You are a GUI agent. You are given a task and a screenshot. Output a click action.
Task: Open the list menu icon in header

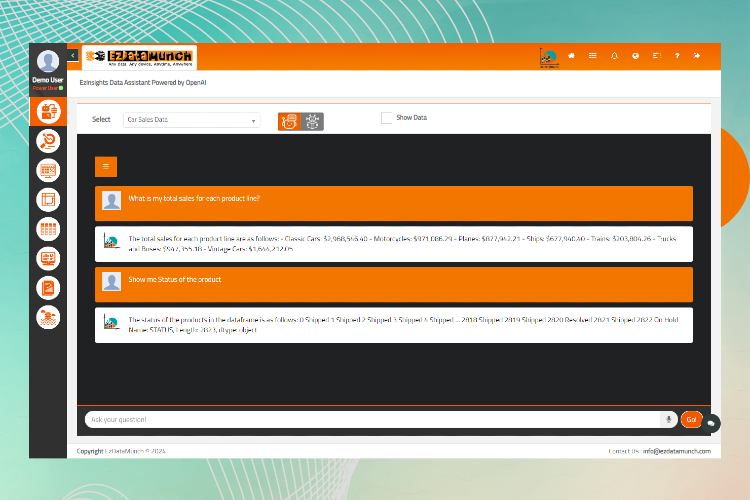(593, 56)
